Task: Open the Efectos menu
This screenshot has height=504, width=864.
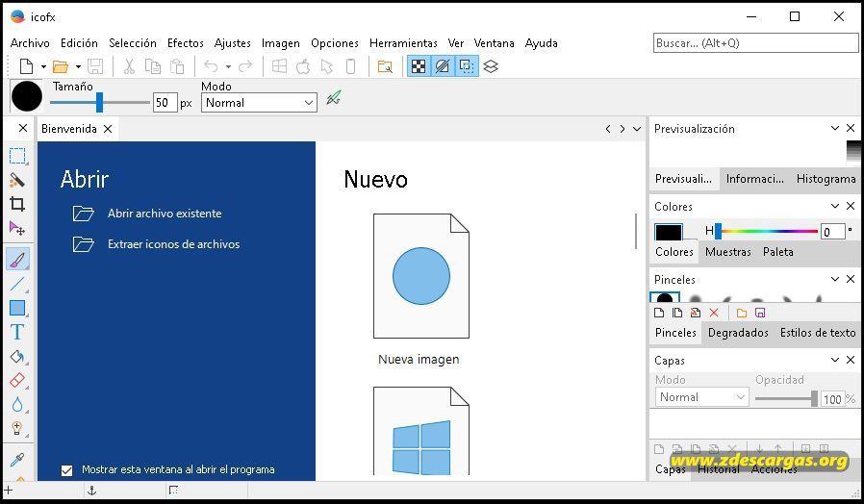Action: [185, 43]
